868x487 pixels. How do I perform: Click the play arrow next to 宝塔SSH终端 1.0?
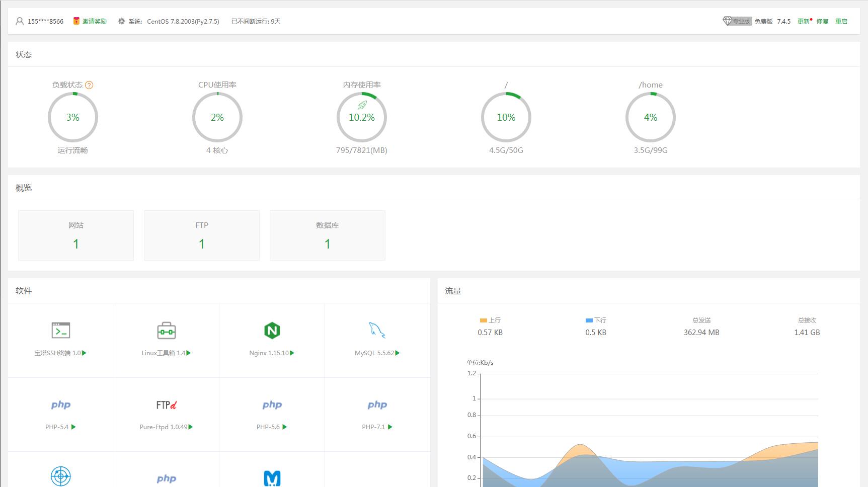[x=84, y=353]
